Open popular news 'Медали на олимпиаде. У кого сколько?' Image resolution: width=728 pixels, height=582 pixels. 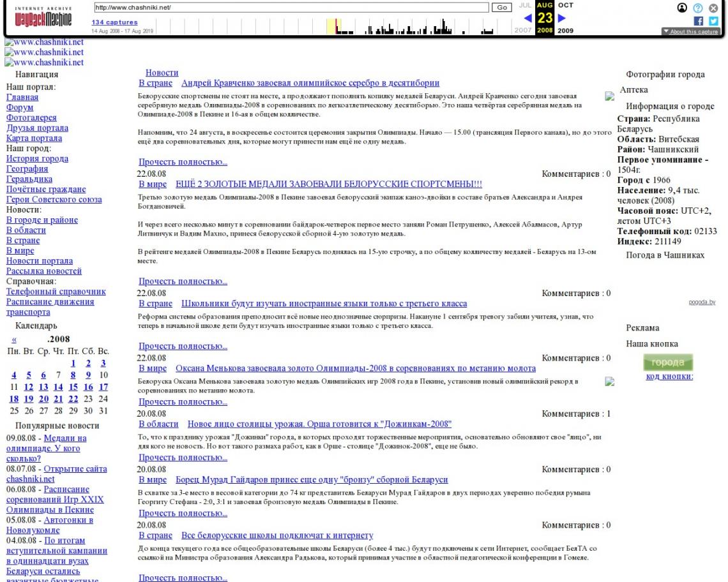pos(47,449)
